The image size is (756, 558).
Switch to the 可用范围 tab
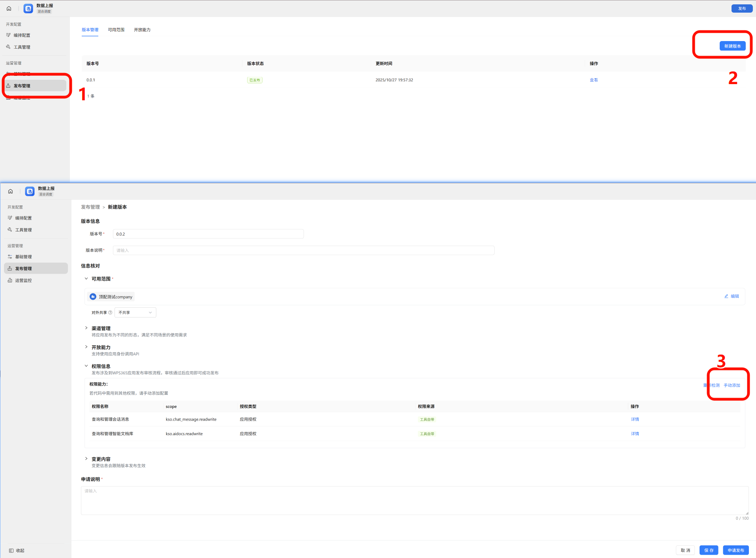116,30
